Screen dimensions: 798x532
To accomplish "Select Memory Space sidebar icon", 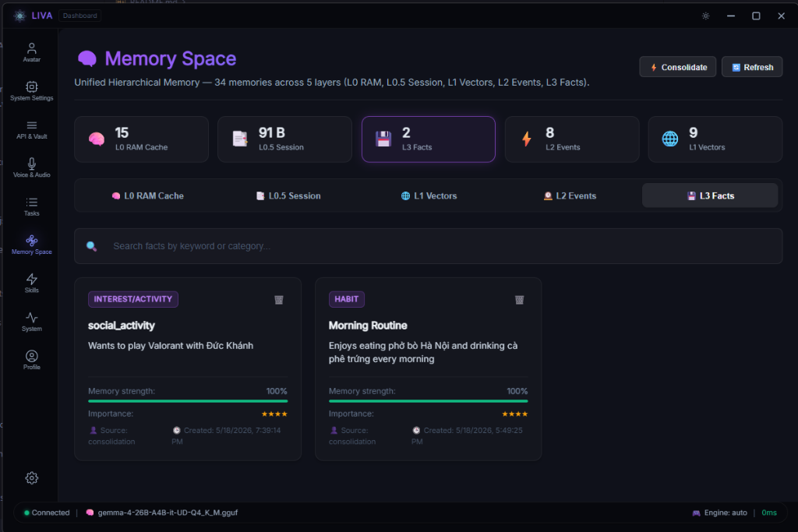I will click(x=31, y=240).
